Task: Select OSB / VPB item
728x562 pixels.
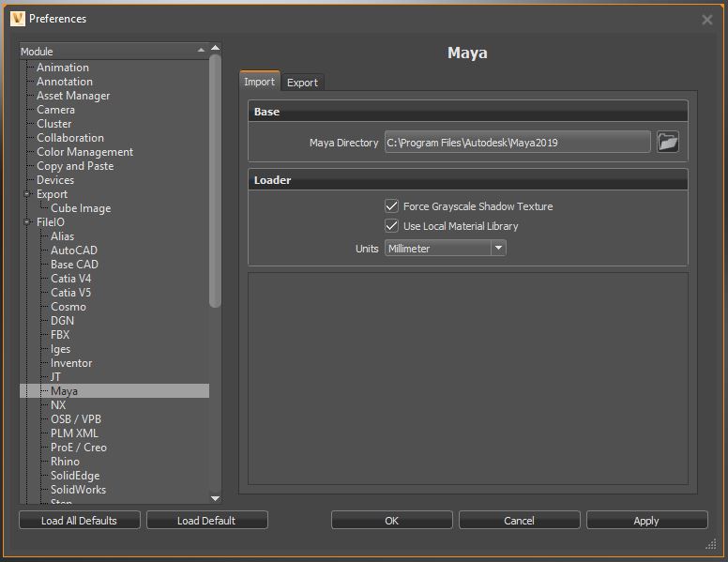Action: pyautogui.click(x=76, y=419)
